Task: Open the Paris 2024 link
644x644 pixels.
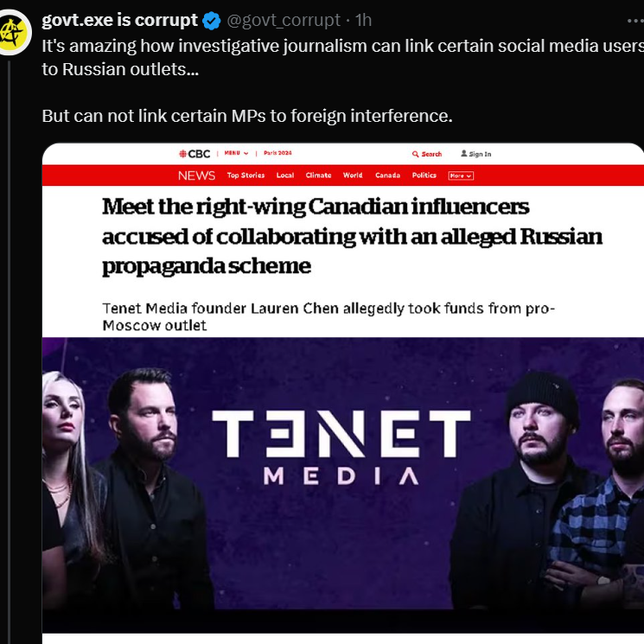Action: (x=278, y=153)
